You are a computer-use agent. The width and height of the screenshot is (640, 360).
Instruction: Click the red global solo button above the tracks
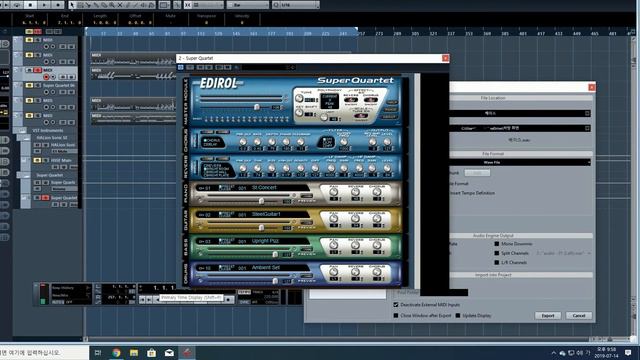click(38, 31)
